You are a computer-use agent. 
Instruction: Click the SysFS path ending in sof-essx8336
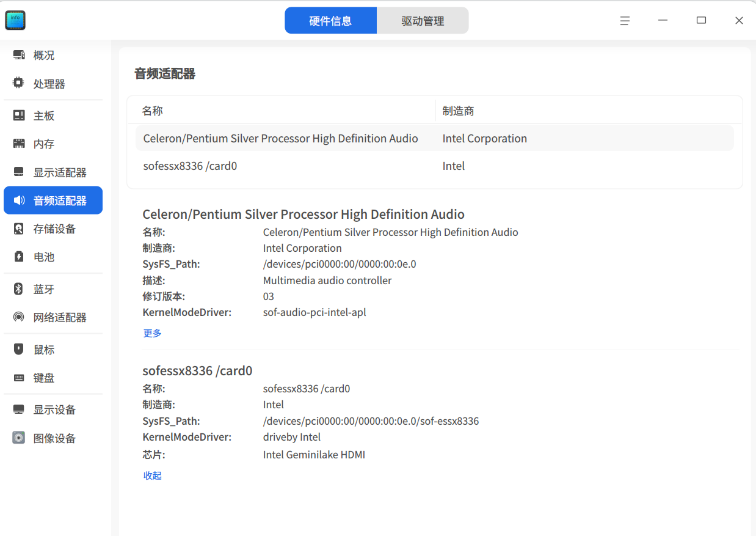pyautogui.click(x=371, y=421)
